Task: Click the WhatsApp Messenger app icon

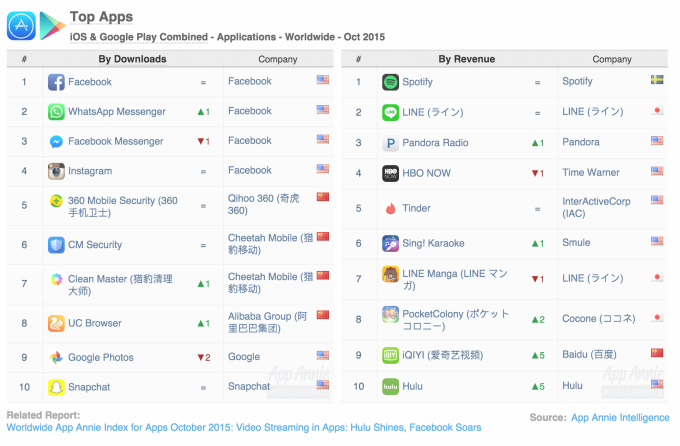Action: point(56,112)
